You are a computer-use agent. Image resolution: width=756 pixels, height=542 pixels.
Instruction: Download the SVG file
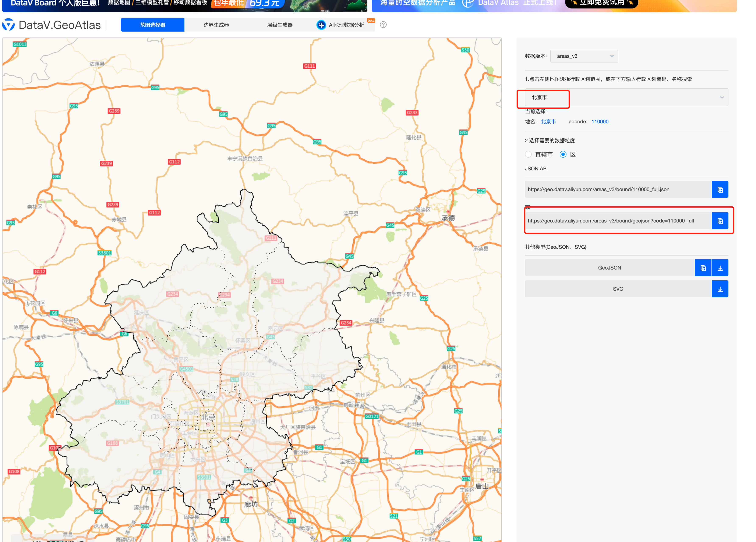click(x=720, y=289)
